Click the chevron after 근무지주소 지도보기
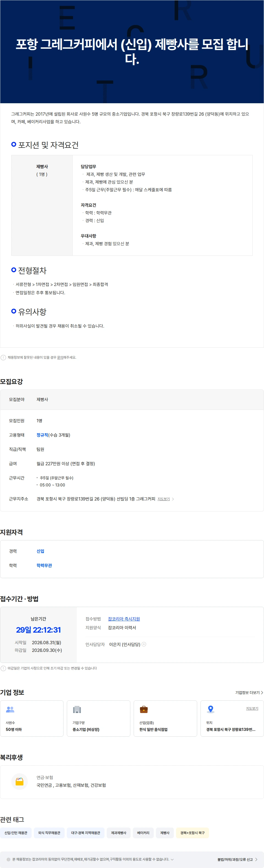The image size is (264, 868). 173,499
